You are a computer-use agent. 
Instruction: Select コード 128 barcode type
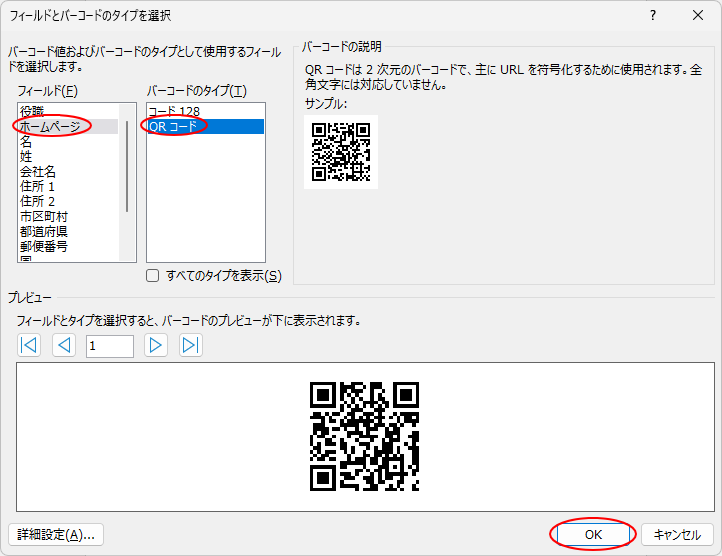pyautogui.click(x=175, y=111)
